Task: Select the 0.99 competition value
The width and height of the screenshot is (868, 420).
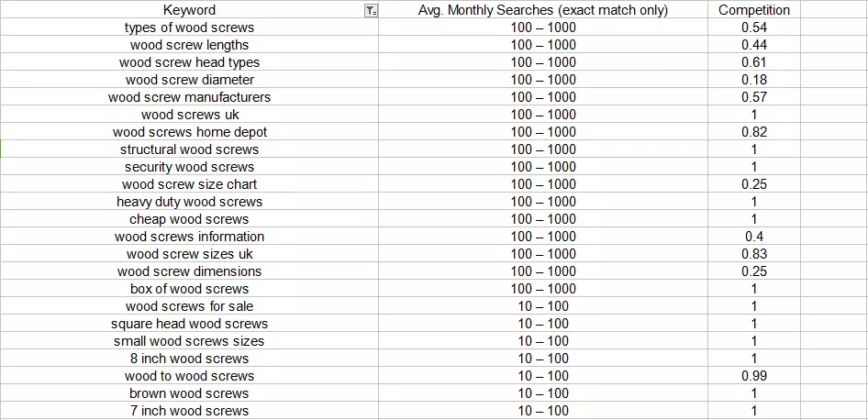Action: [753, 376]
